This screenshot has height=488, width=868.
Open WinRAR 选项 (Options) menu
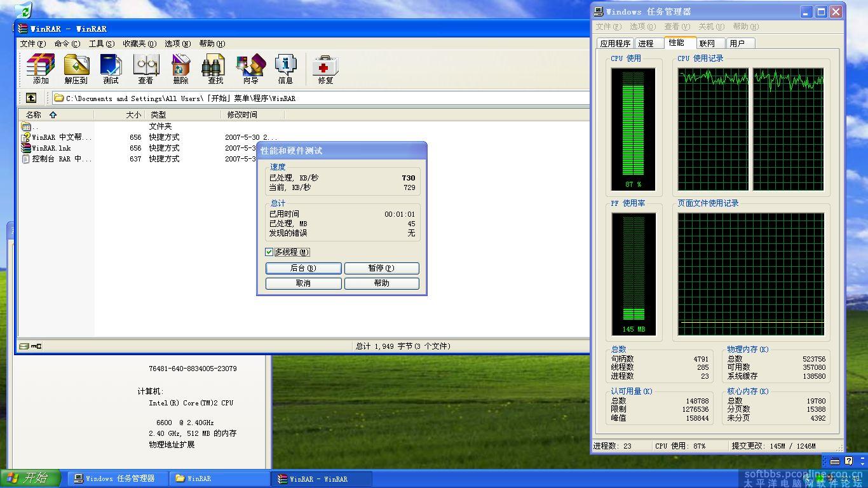point(177,44)
